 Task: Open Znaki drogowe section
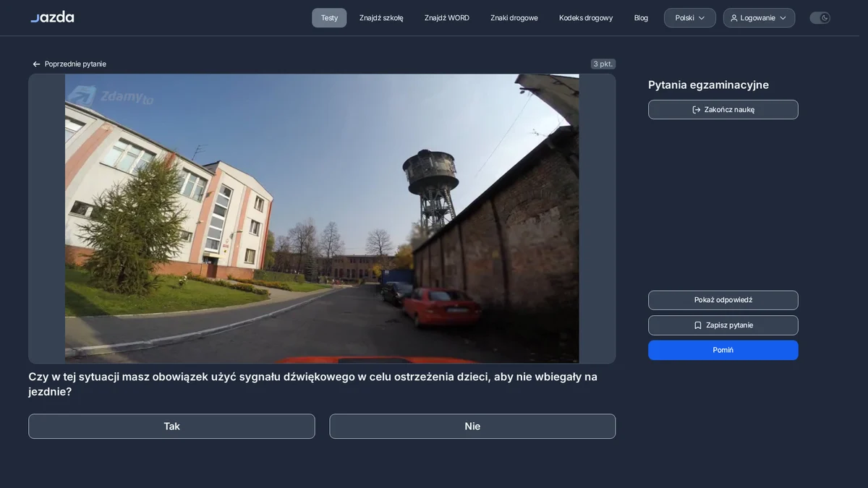(514, 18)
